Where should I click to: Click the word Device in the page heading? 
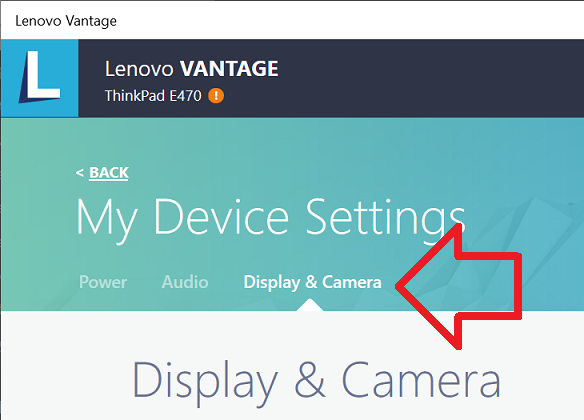click(x=221, y=216)
